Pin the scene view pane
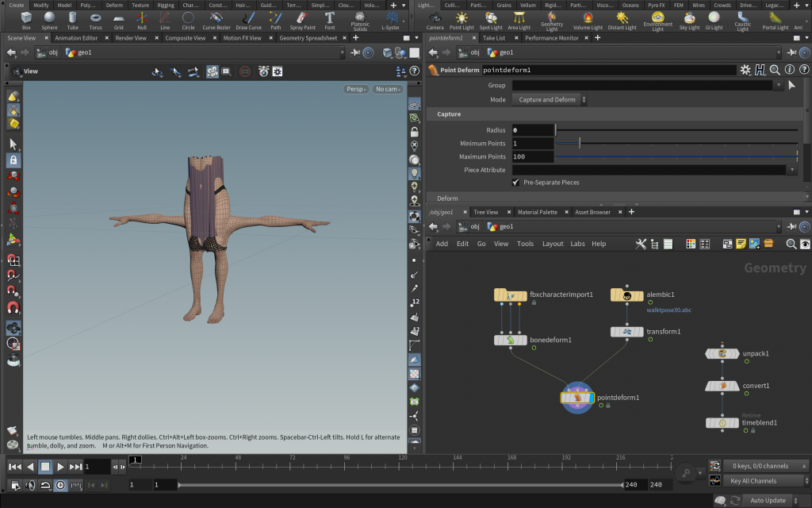 (x=355, y=52)
